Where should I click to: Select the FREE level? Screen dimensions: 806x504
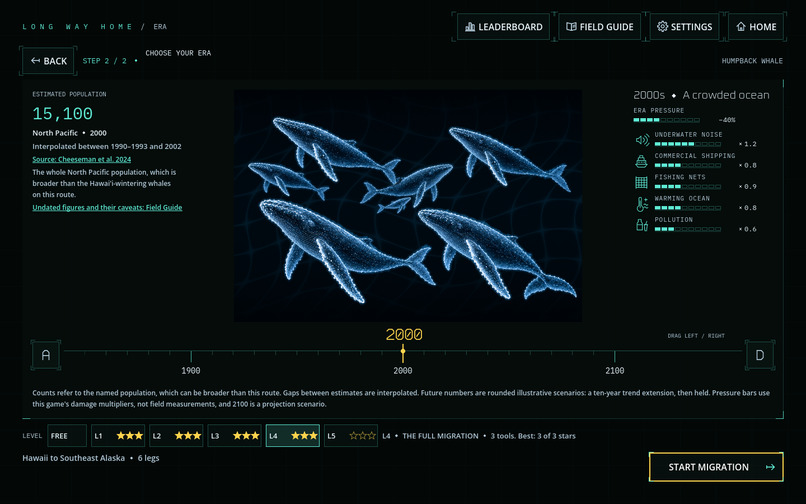pyautogui.click(x=67, y=436)
